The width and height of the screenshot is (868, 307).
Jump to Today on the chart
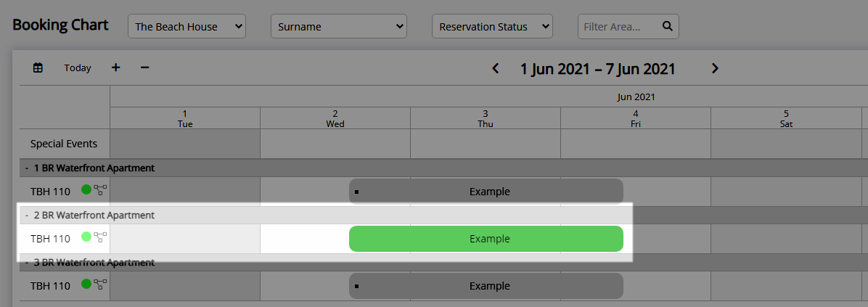click(78, 68)
